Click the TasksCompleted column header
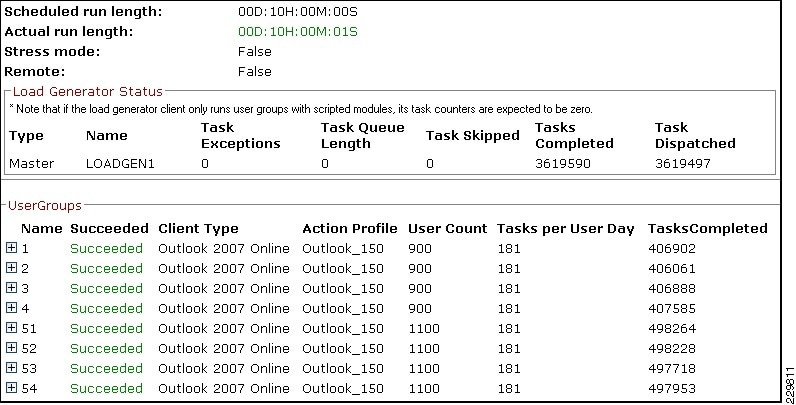Viewport: 796px width, 405px height. pos(707,229)
